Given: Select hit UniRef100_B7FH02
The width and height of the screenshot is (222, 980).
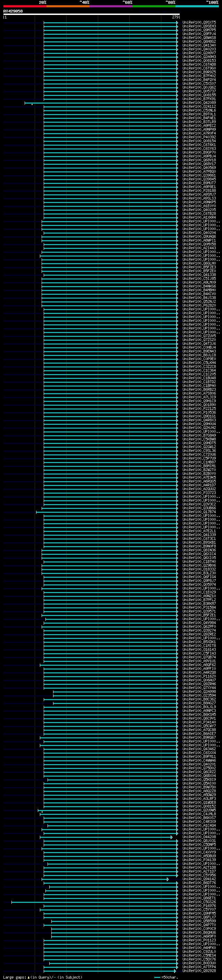Looking at the screenshot, I should pos(199,76).
